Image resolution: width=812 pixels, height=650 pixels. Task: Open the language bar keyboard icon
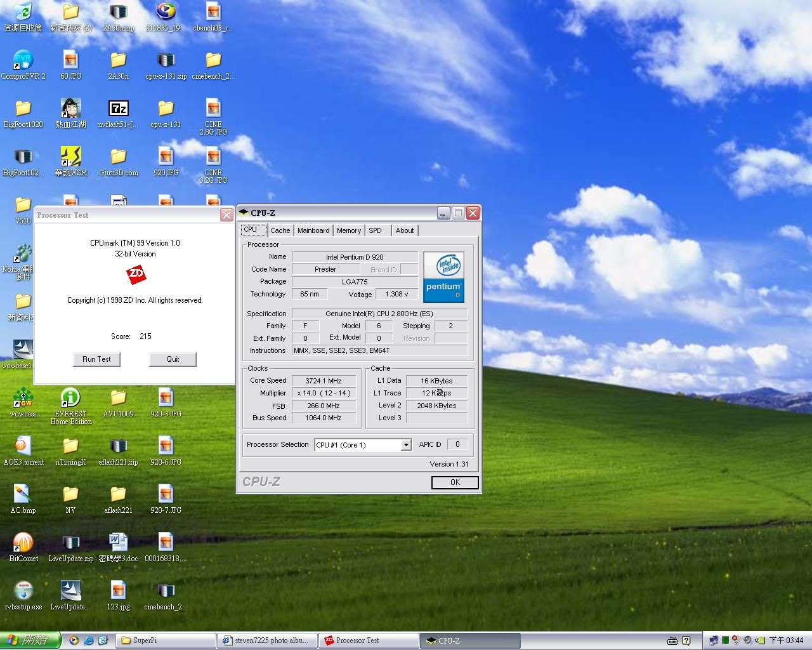(672, 641)
